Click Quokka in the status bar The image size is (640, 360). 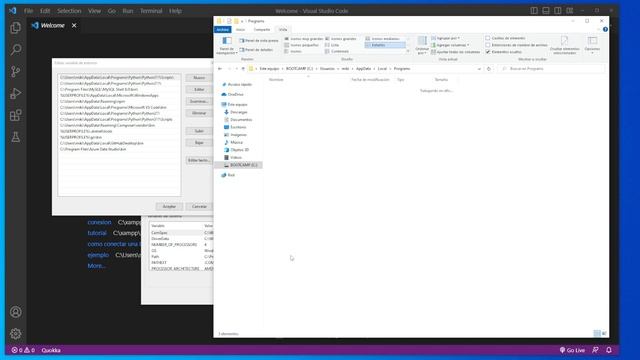(51, 350)
